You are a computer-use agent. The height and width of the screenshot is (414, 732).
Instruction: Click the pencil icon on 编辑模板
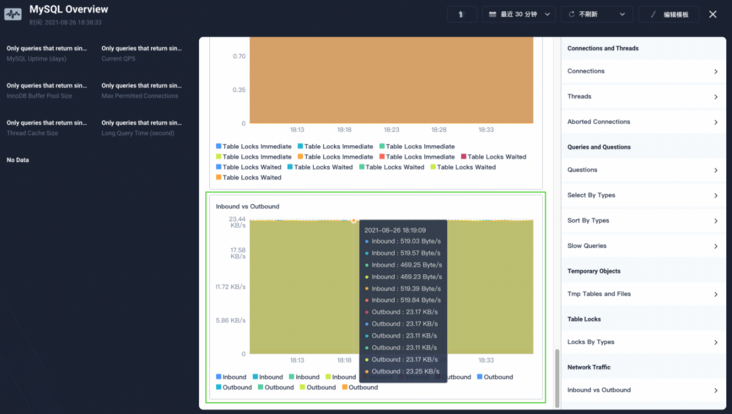coord(654,15)
